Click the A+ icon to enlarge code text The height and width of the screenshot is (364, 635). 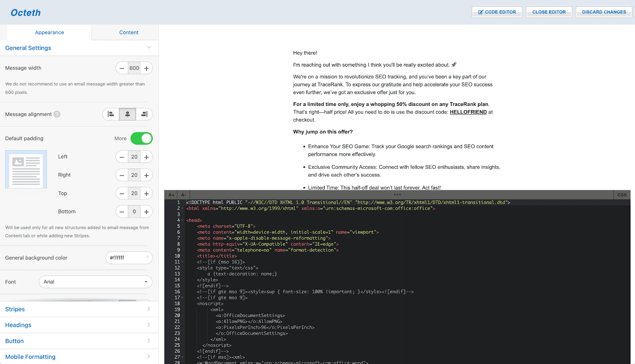tap(171, 195)
